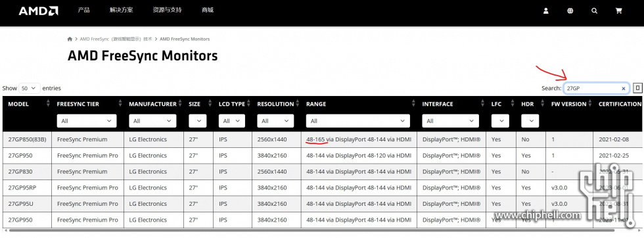The height and width of the screenshot is (238, 644).
Task: Open the Size filter dropdown
Action: tap(198, 121)
